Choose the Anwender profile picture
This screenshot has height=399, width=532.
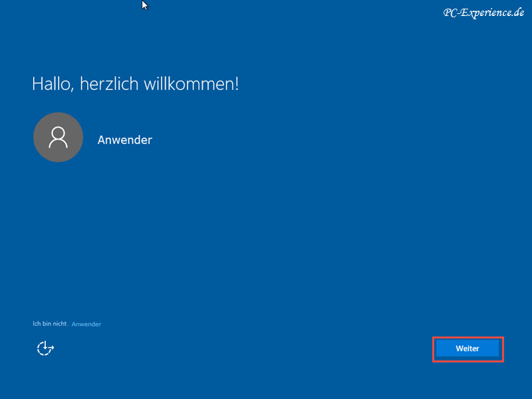59,138
